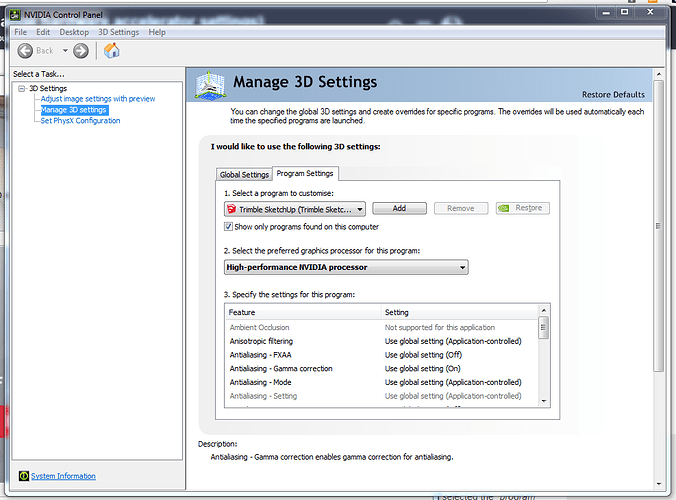
Task: Click the settings list scrollbar thumb
Action: [x=544, y=328]
